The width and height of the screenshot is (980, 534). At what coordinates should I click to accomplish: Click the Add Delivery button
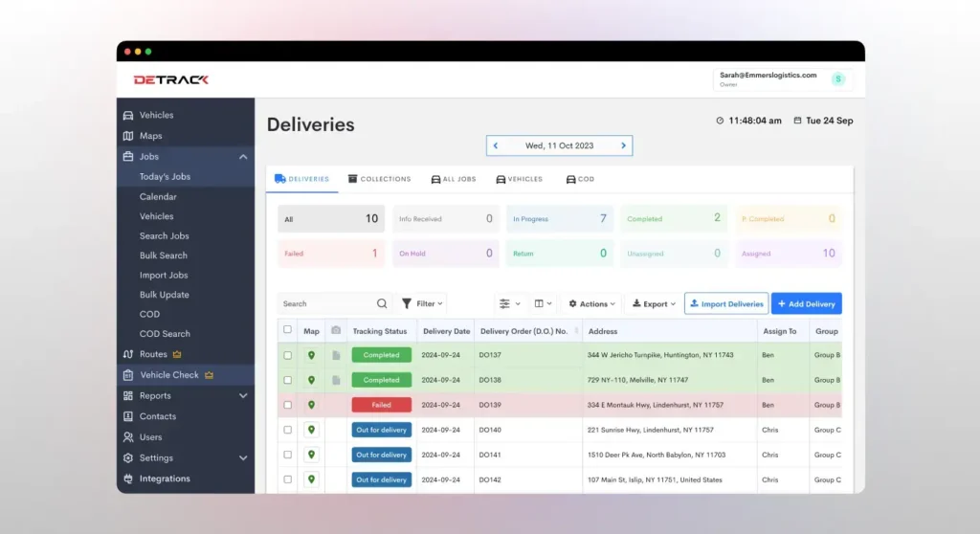(806, 304)
